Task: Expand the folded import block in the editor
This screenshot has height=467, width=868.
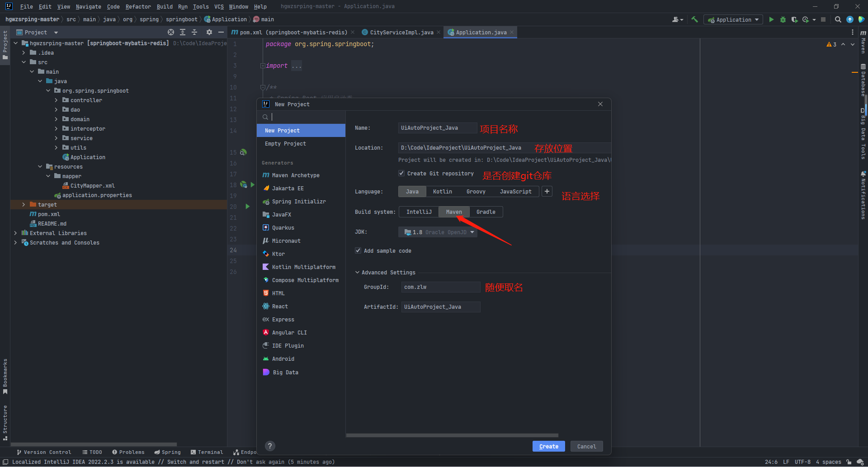Action: tap(263, 66)
